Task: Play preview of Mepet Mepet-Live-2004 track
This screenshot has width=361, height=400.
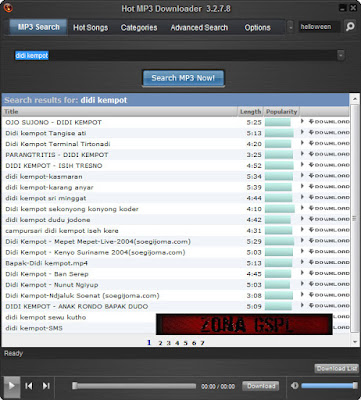Action: tap(302, 241)
